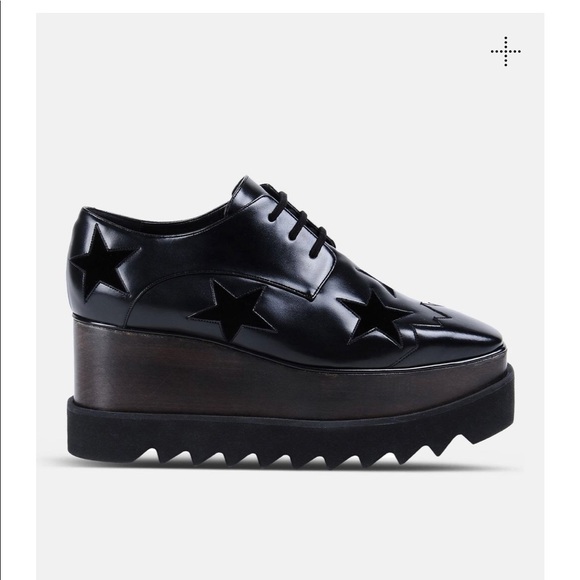Image resolution: width=580 pixels, height=580 pixels.
Task: Click the dotted plus zoom icon
Action: [506, 51]
